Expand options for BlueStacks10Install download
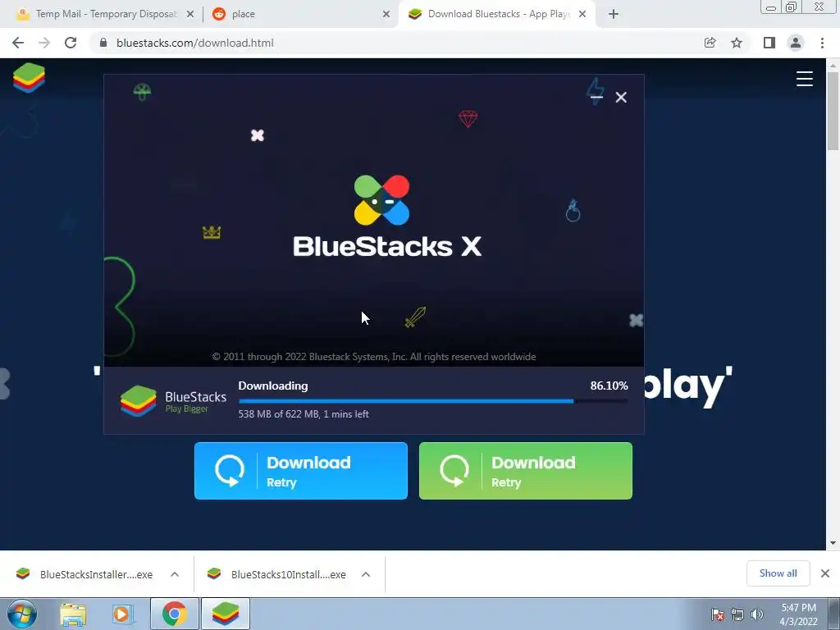 [366, 574]
